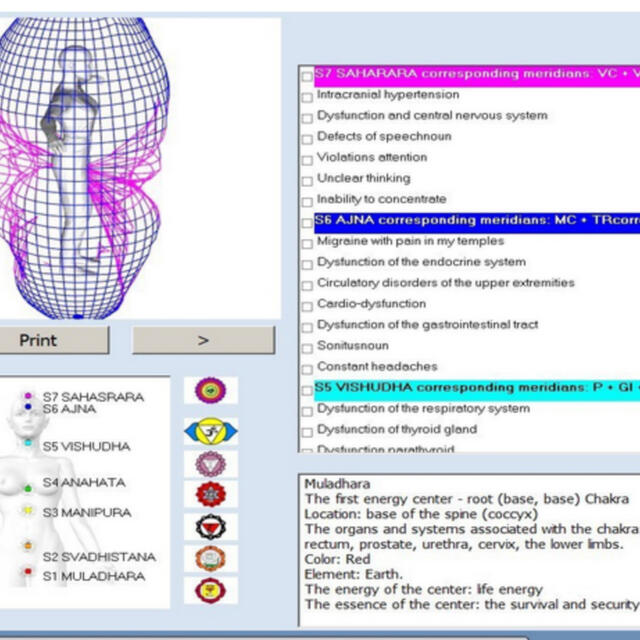The height and width of the screenshot is (640, 640).
Task: Click the S6 AJNA label
Action: [x=69, y=409]
